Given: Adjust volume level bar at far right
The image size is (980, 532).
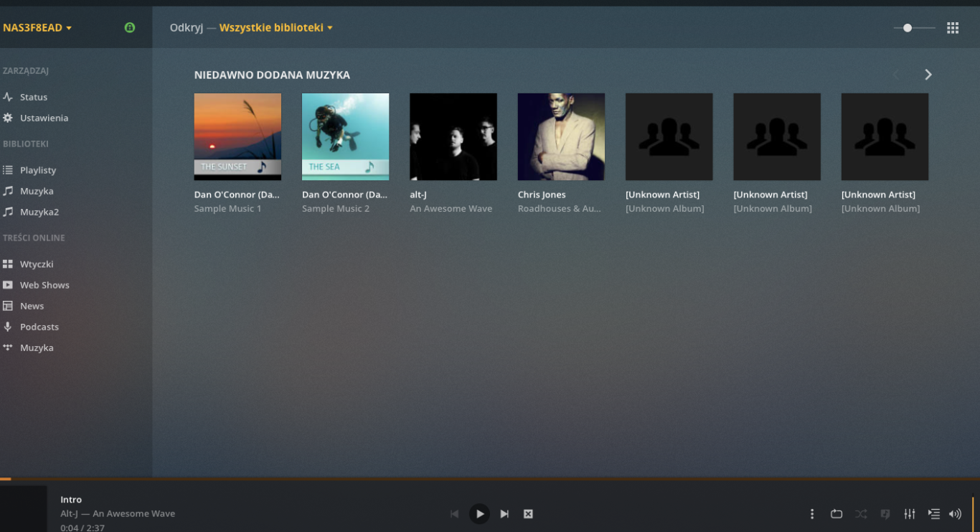Looking at the screenshot, I should point(974,514).
